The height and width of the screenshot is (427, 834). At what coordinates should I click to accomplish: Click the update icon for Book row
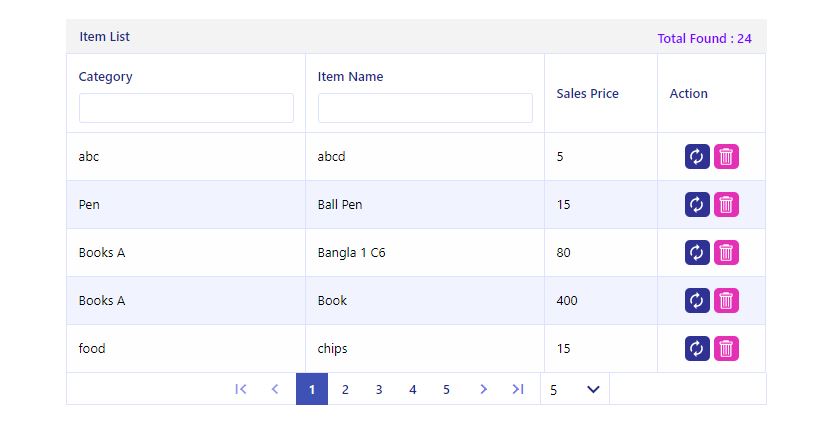click(697, 300)
